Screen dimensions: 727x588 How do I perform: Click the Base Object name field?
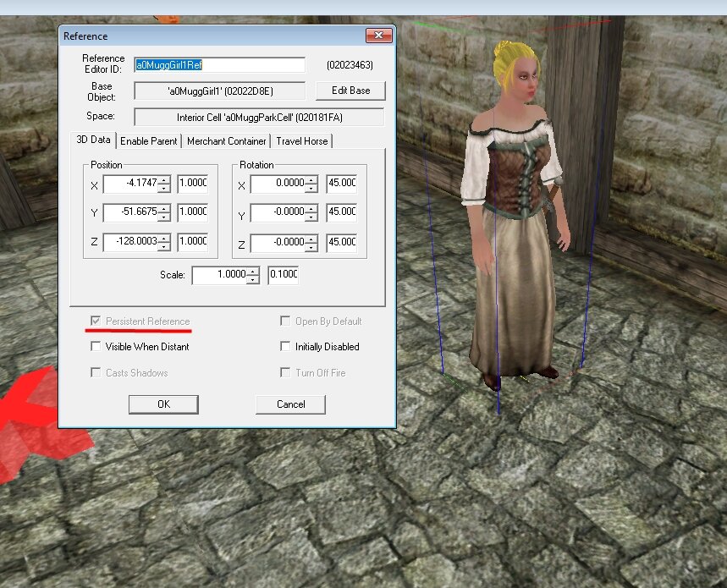point(220,91)
